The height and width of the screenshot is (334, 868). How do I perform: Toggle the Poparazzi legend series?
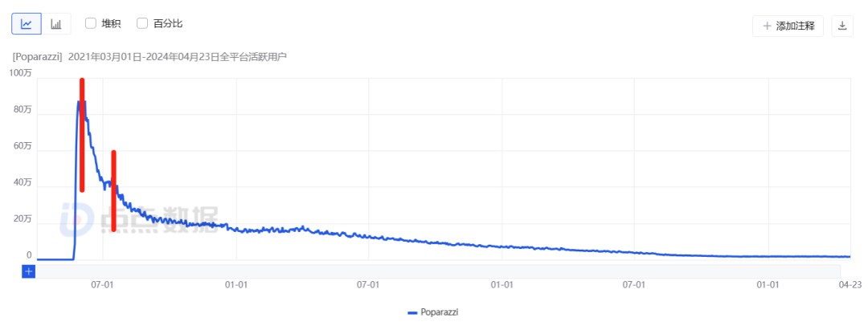click(x=433, y=312)
